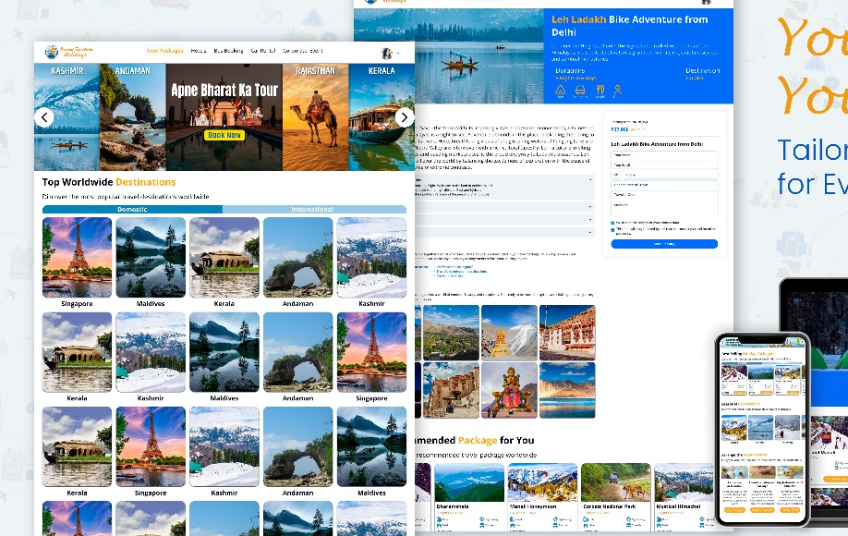Click the Message text area
The width and height of the screenshot is (848, 536).
(x=664, y=208)
